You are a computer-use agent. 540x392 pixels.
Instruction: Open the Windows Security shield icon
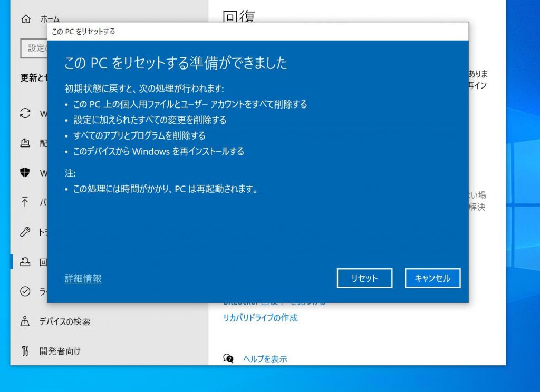(x=25, y=172)
